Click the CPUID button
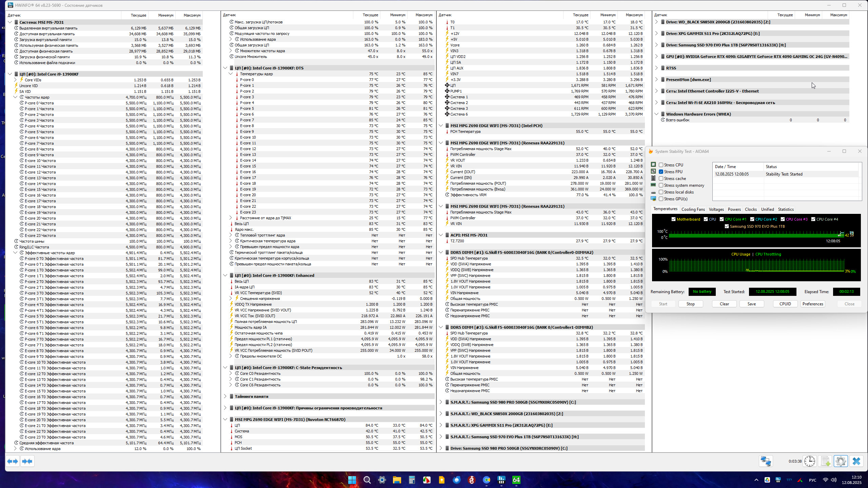The width and height of the screenshot is (868, 488). [785, 304]
